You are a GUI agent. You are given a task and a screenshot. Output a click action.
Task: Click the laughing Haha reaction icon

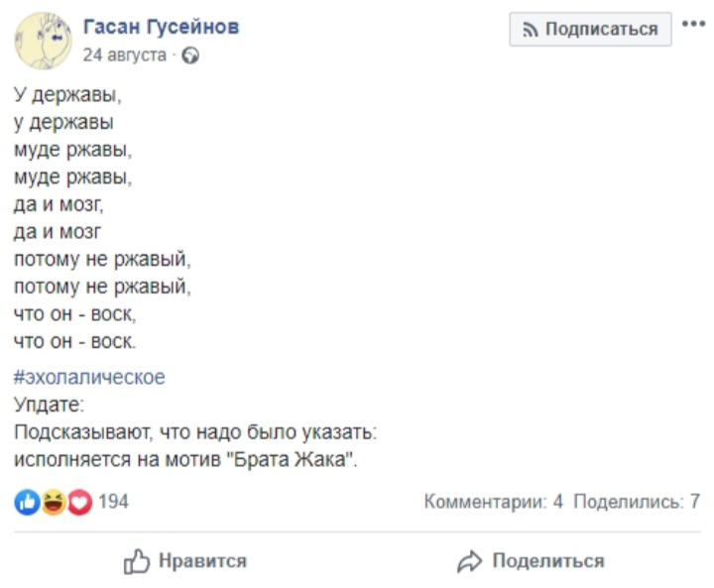point(53,502)
